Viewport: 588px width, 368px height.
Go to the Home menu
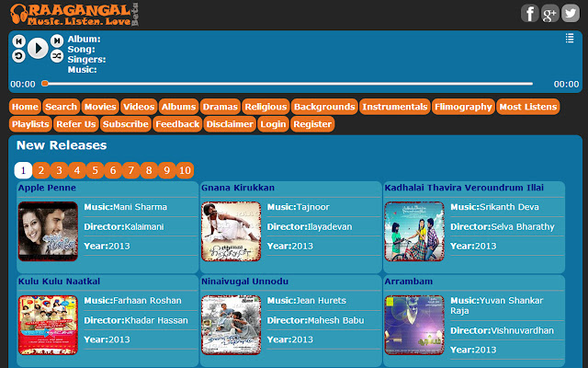[x=25, y=107]
